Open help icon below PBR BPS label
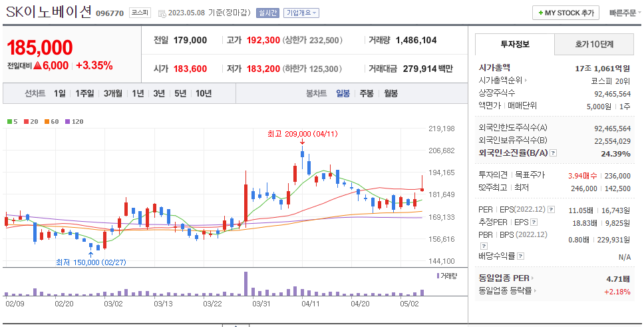Screen dimensions: 644x327 (x=484, y=246)
